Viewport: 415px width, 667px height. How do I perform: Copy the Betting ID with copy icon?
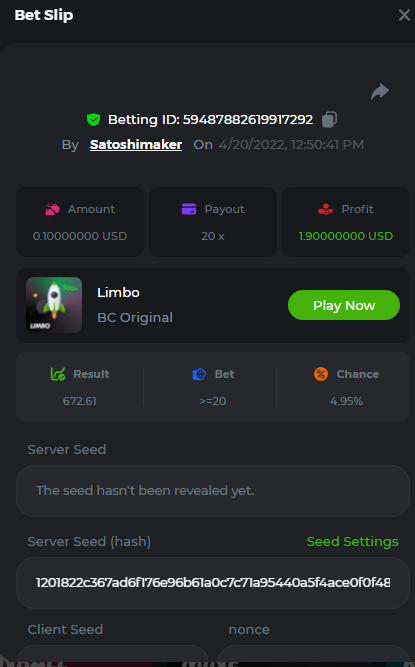point(329,120)
